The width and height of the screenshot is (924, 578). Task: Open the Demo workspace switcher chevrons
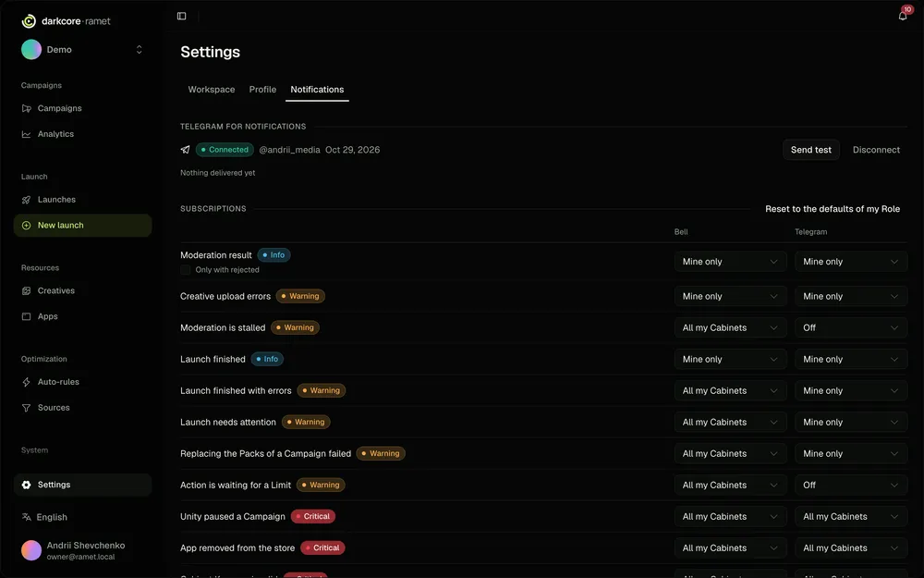point(140,50)
